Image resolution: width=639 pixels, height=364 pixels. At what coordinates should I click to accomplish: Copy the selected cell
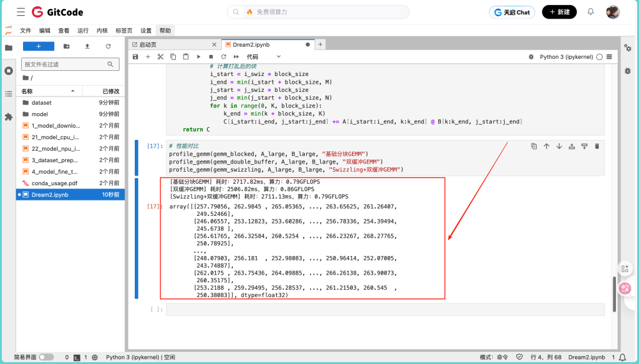click(x=173, y=57)
